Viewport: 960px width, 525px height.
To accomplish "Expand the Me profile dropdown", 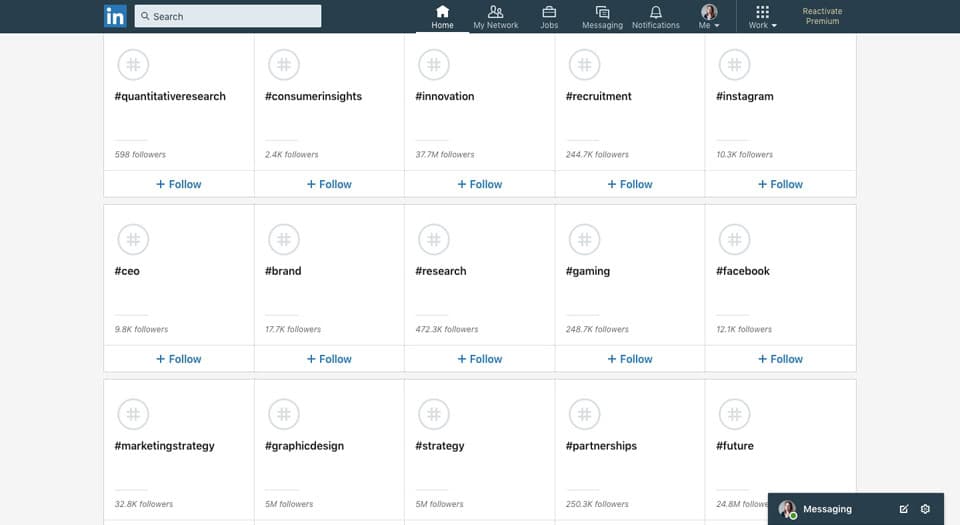I will click(x=709, y=17).
